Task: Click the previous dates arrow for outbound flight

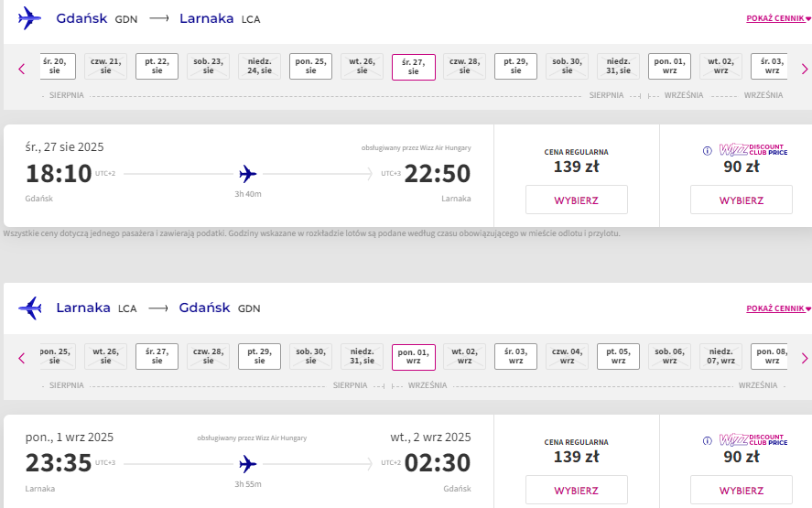Action: (x=22, y=69)
